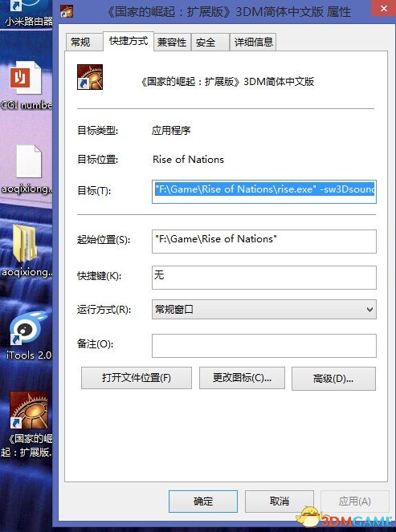Select the iTools 2.0 desktop icon
The height and width of the screenshot is (532, 396).
(x=28, y=336)
